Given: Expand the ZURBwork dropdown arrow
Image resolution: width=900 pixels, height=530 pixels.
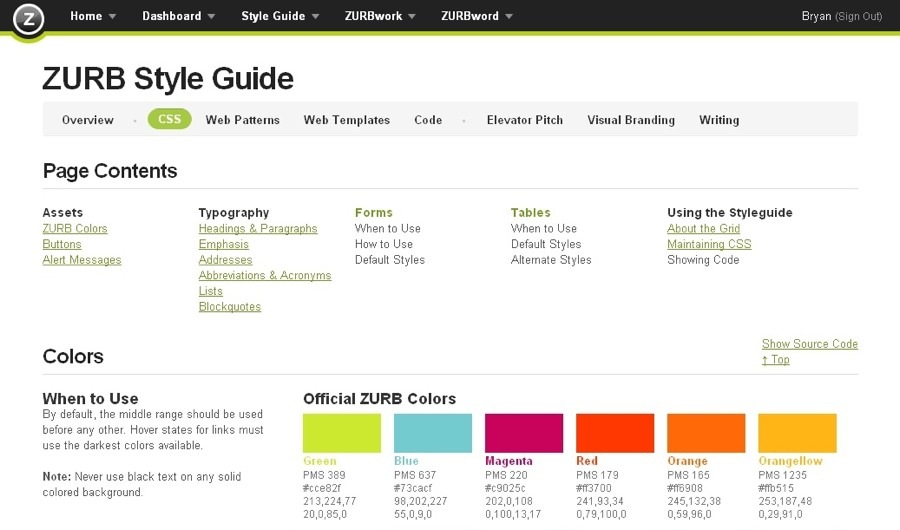Looking at the screenshot, I should [x=412, y=17].
